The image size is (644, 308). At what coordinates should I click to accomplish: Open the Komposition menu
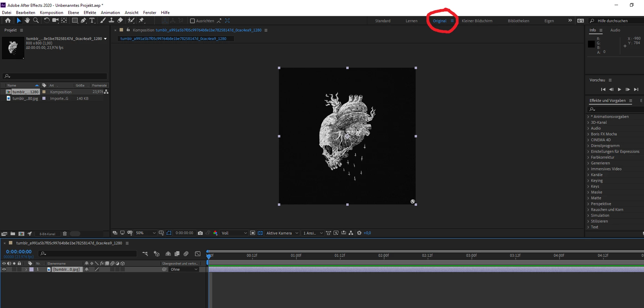point(52,13)
